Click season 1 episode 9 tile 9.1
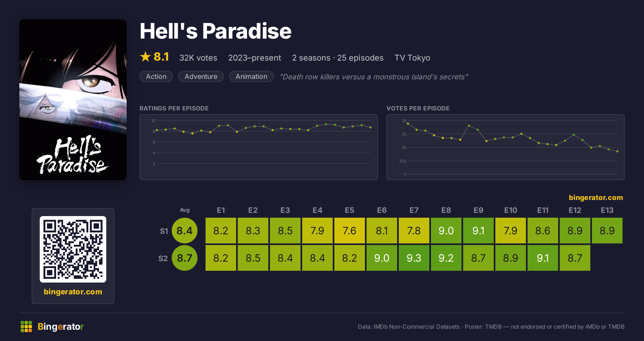This screenshot has width=644, height=341. (x=478, y=231)
